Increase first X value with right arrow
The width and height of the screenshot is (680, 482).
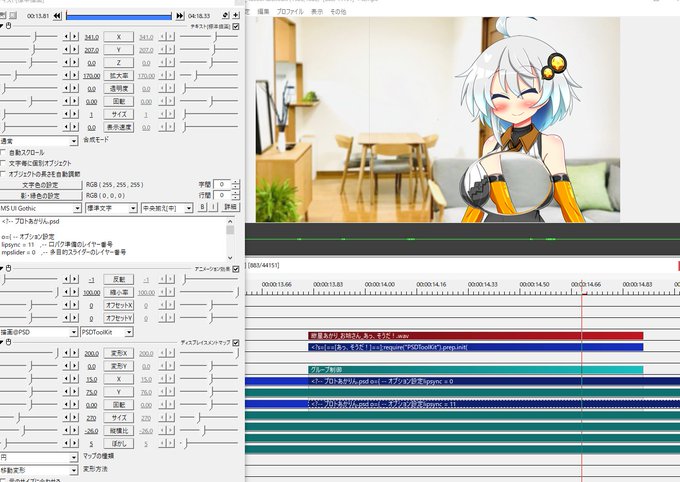[x=75, y=37]
